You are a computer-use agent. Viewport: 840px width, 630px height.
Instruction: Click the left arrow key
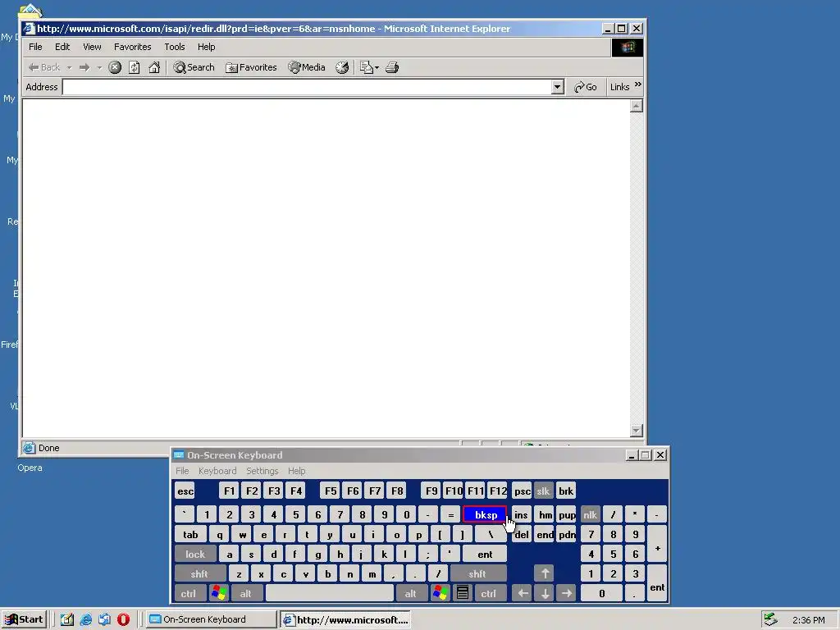523,594
